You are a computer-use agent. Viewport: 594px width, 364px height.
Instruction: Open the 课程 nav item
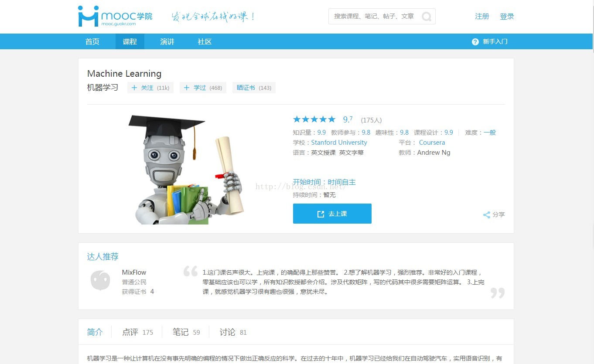point(130,41)
